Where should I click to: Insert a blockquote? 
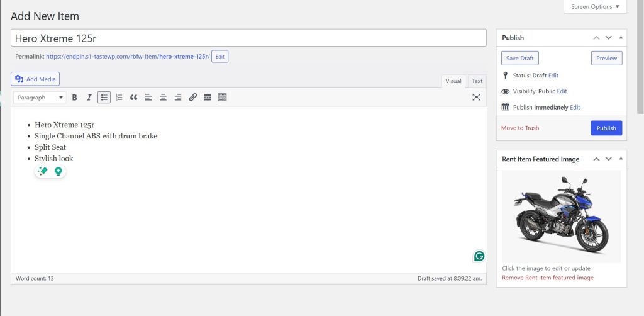(x=133, y=98)
